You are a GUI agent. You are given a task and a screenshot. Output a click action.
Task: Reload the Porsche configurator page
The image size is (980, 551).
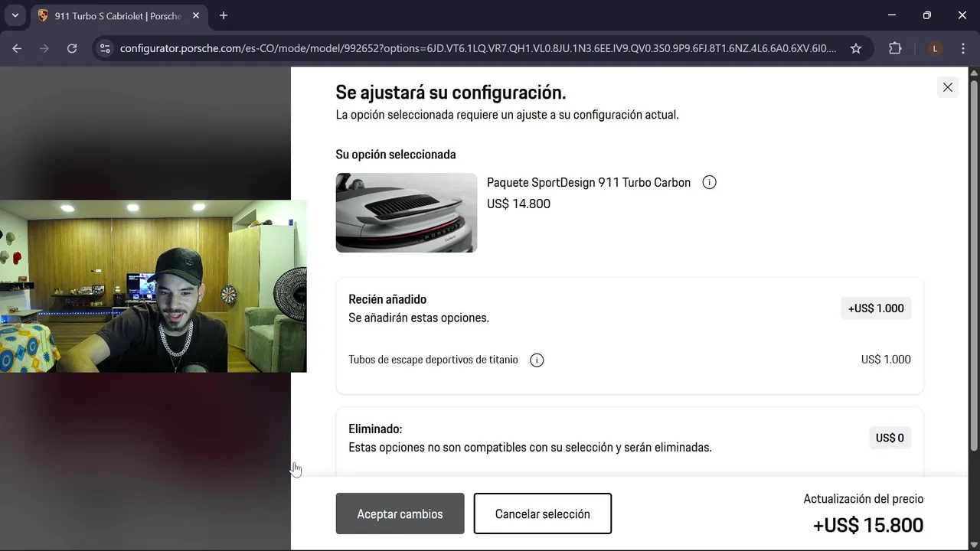tap(72, 48)
